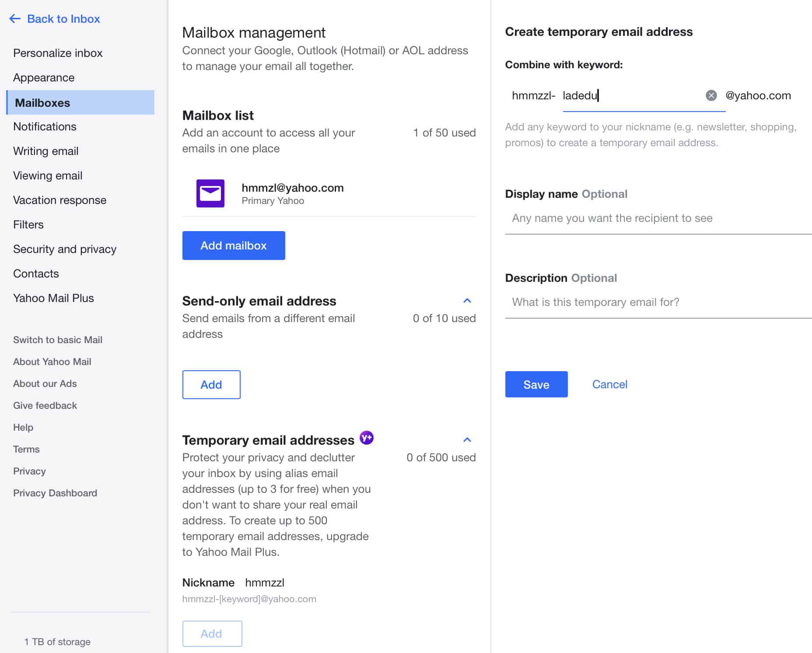Viewport: 812px width, 653px height.
Task: Save the temporary email address
Action: click(536, 384)
